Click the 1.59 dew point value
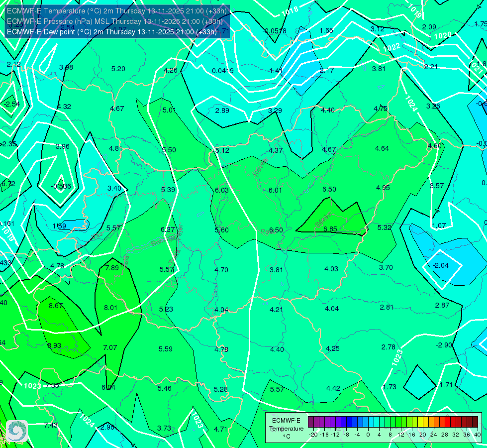 click(x=59, y=226)
